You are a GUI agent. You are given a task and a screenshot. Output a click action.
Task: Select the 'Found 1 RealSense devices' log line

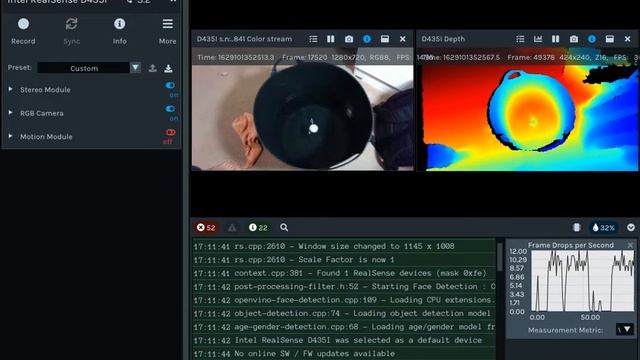click(x=344, y=273)
